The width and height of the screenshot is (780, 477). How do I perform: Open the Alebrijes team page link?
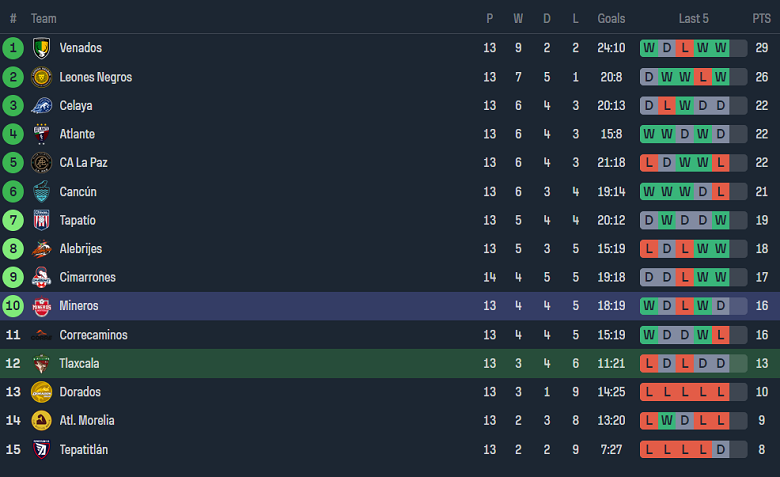(x=81, y=249)
